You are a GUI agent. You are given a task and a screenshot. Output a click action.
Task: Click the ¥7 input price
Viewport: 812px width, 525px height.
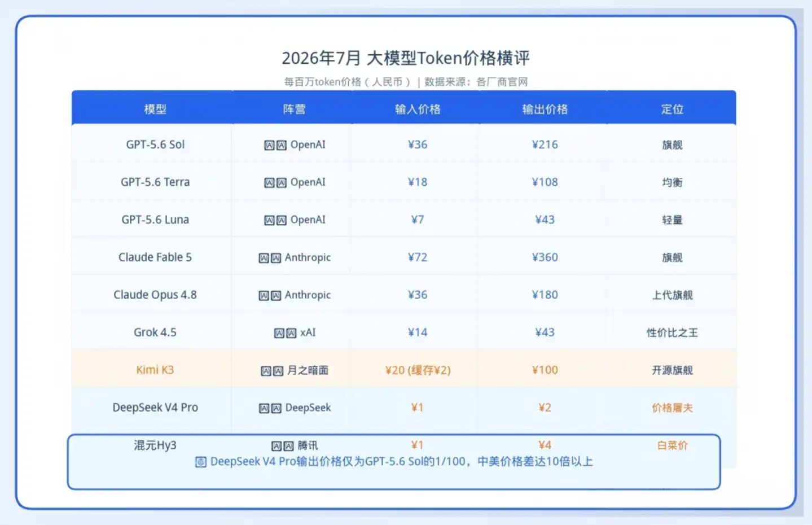point(418,220)
